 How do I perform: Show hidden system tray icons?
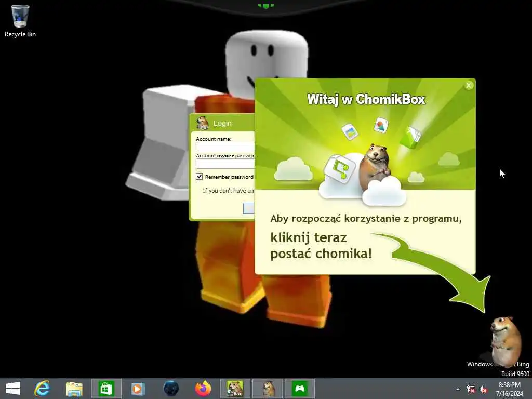point(458,389)
